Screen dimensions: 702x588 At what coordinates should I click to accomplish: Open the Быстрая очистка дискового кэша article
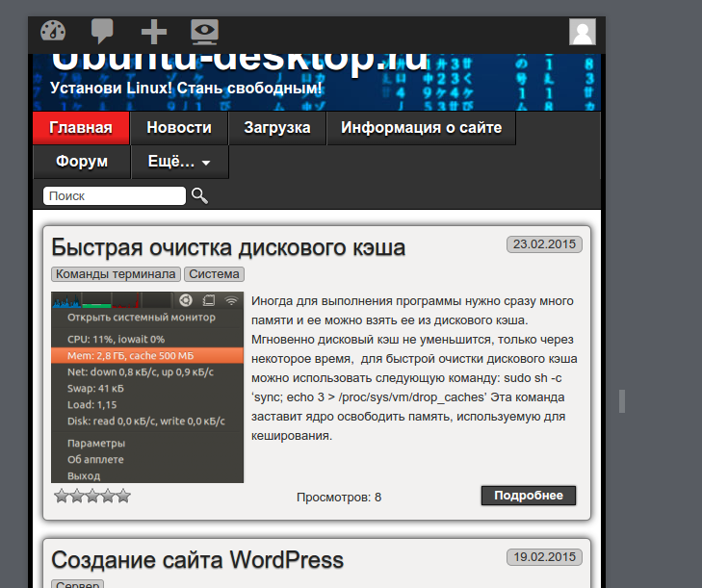(228, 247)
